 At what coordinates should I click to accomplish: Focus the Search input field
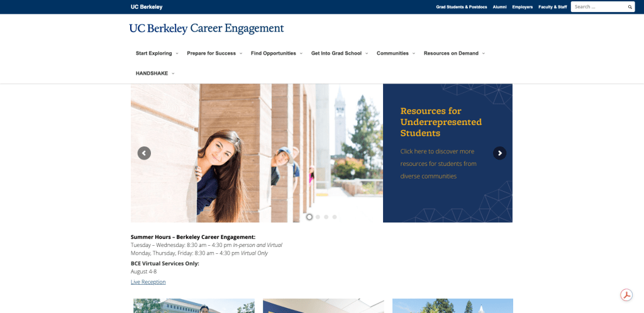pos(598,7)
